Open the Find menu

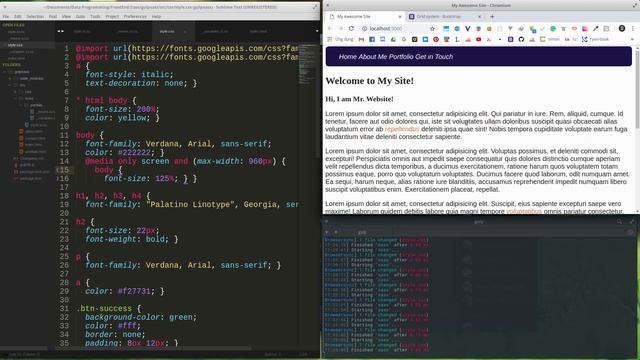53,17
